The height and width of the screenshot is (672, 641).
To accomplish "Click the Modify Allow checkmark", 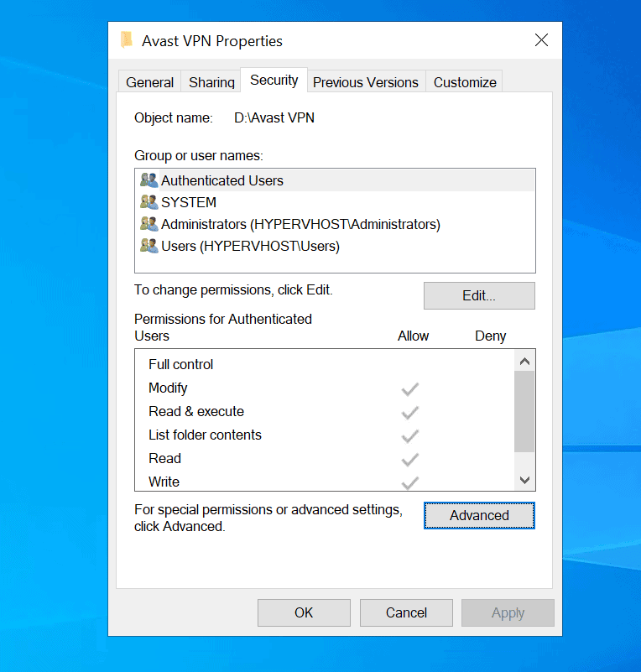I will click(409, 389).
